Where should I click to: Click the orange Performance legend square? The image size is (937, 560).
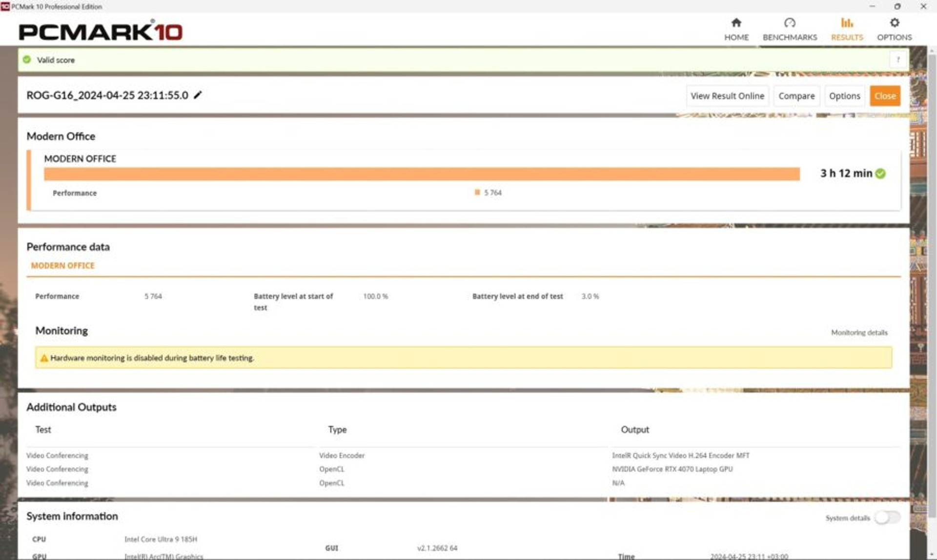click(477, 192)
